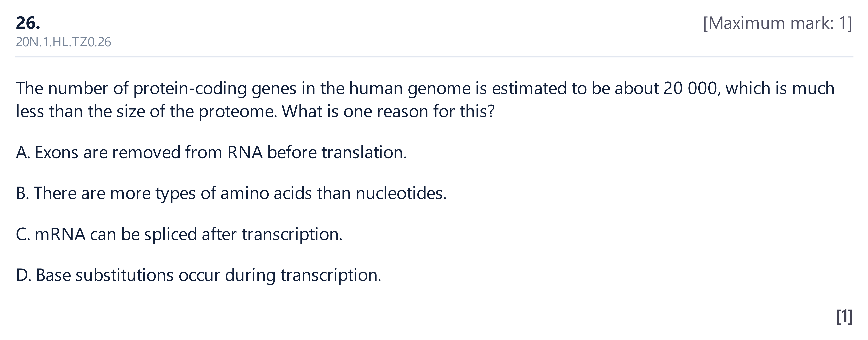Click the sentence "What is one reason for this?"
This screenshot has height=340, width=868.
388,111
